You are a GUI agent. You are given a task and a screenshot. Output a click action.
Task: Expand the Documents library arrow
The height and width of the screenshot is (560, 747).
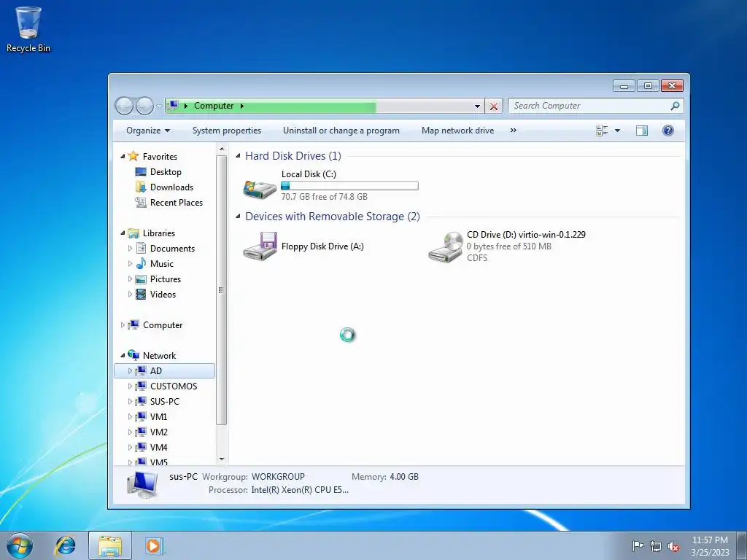(130, 248)
